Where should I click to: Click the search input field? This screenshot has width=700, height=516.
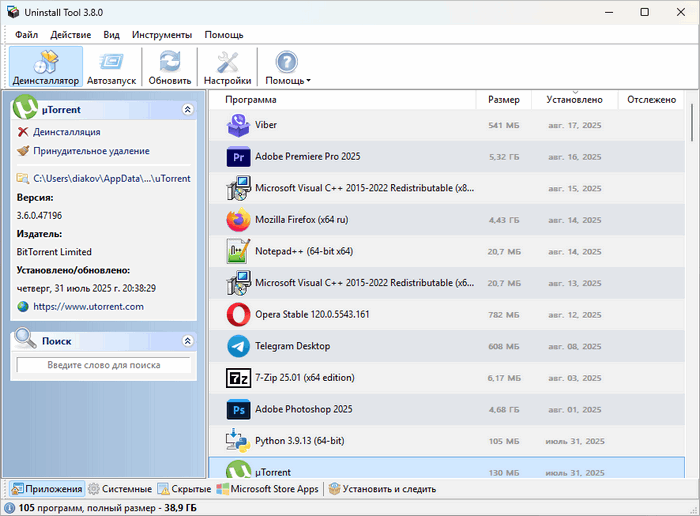click(x=103, y=366)
